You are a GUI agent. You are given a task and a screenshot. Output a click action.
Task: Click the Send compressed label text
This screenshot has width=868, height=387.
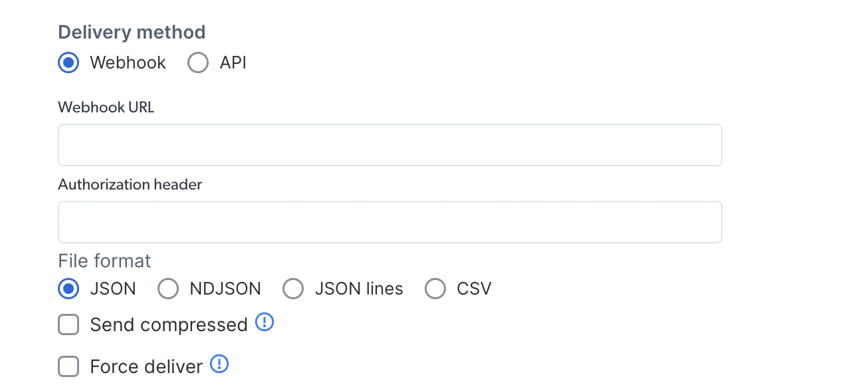coord(169,325)
